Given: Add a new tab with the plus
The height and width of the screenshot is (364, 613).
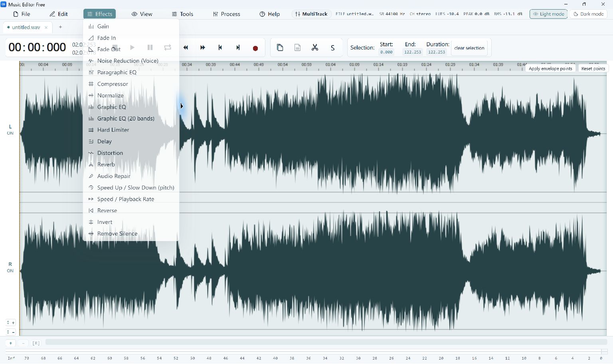Looking at the screenshot, I should [x=60, y=27].
